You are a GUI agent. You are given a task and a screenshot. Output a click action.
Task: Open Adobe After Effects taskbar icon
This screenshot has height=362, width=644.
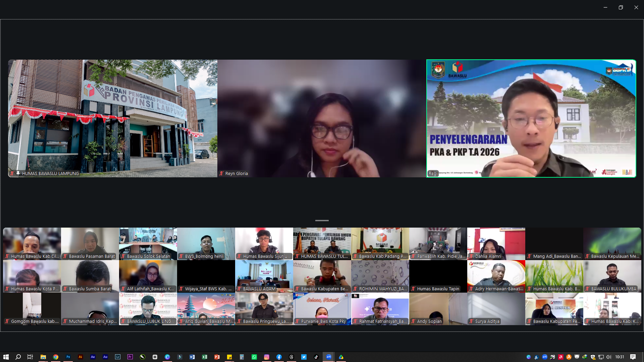click(x=93, y=357)
